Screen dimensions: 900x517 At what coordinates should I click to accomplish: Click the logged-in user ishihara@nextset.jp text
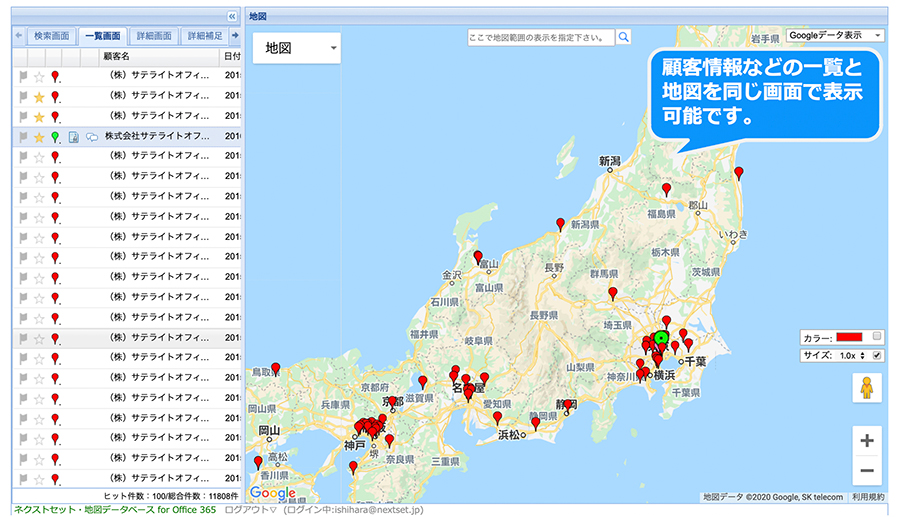click(x=353, y=510)
